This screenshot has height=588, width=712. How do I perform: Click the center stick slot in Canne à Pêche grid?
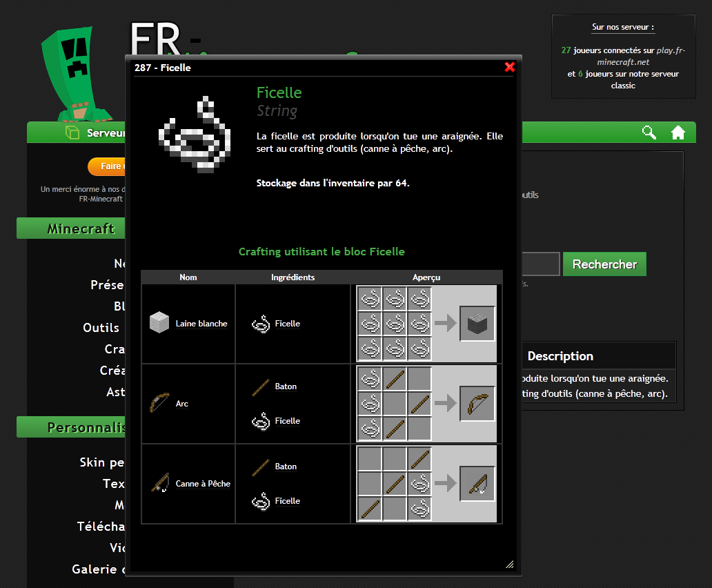[x=395, y=483]
